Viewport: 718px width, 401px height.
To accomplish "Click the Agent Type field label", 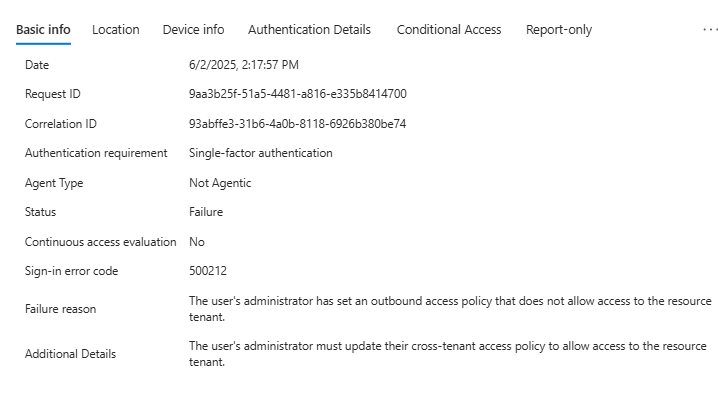I will click(54, 183).
